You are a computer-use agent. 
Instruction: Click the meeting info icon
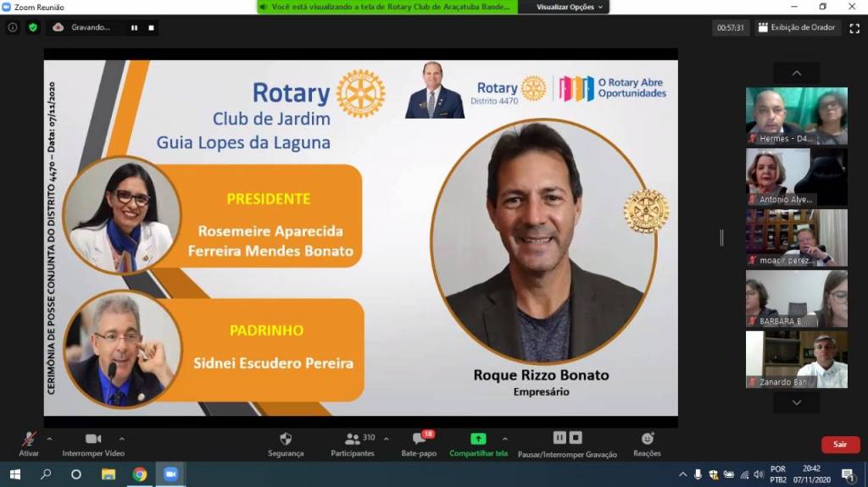[x=13, y=27]
